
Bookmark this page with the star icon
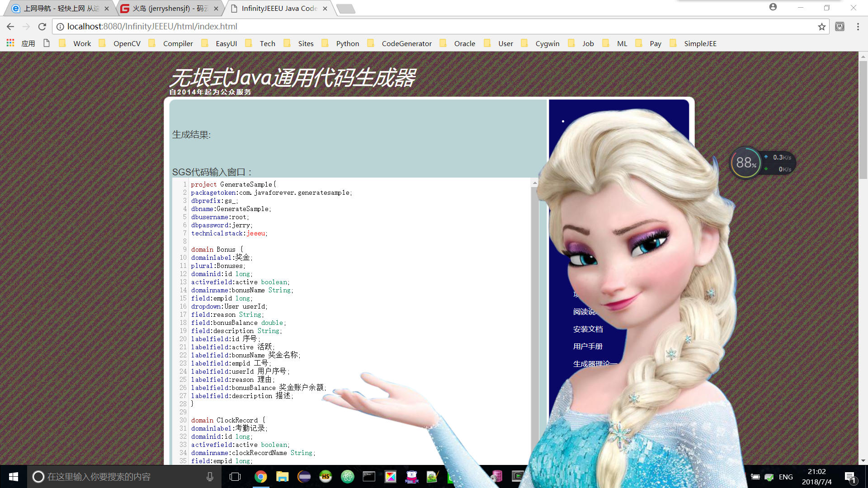click(x=821, y=27)
